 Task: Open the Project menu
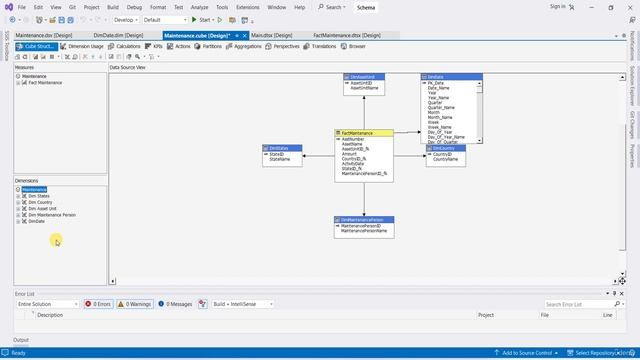91,7
